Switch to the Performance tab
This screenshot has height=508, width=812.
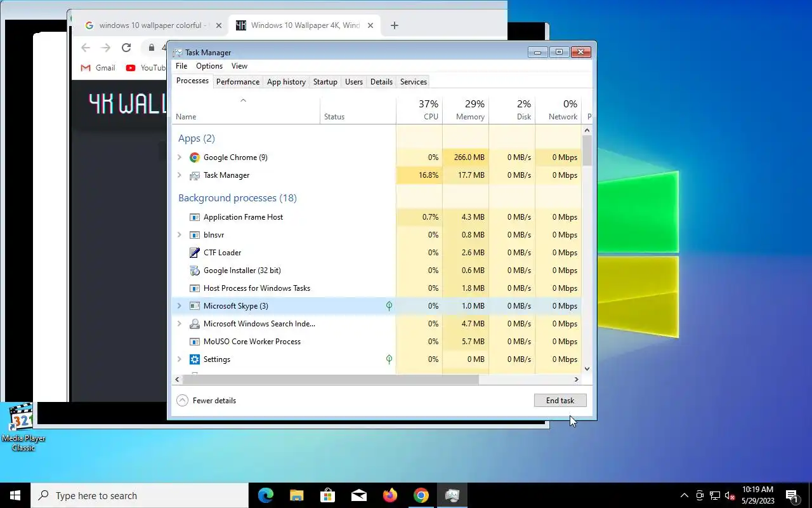pos(238,82)
